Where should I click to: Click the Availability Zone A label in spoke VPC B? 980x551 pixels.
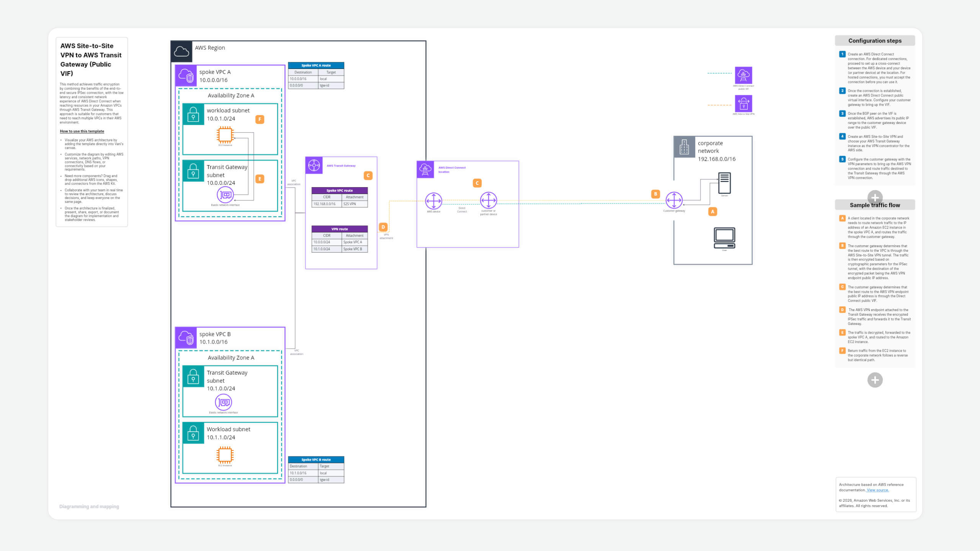click(x=231, y=358)
